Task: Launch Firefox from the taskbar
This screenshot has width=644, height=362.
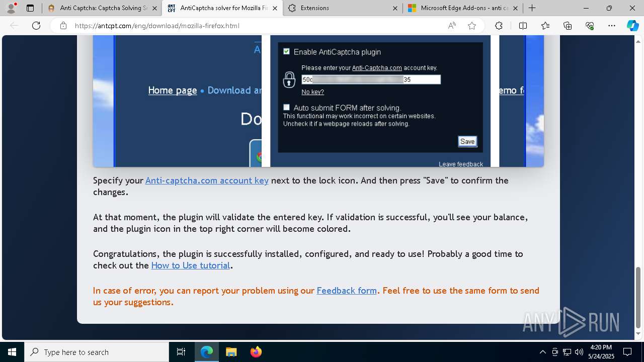Action: (256, 352)
